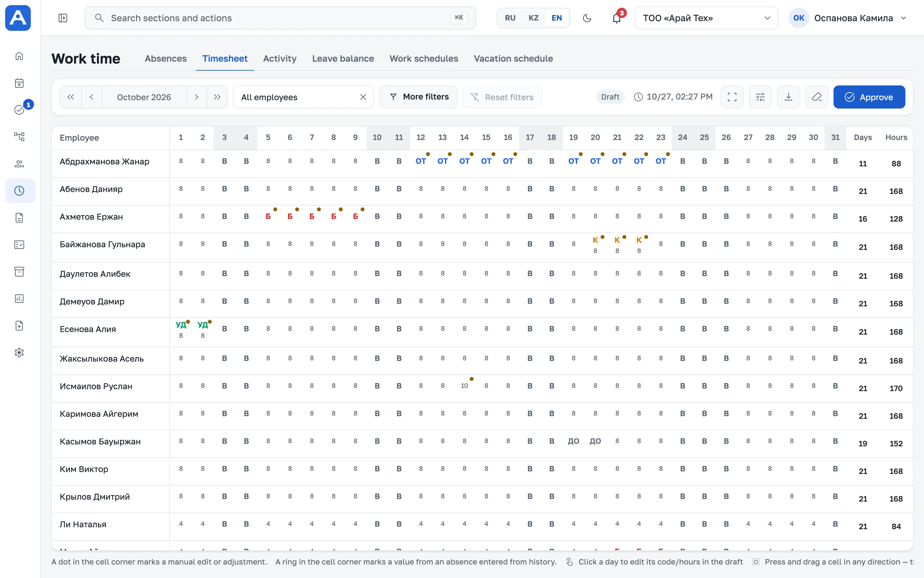Screen dimensions: 924x578
Task: Open the work time clock icon
Action: click(19, 191)
